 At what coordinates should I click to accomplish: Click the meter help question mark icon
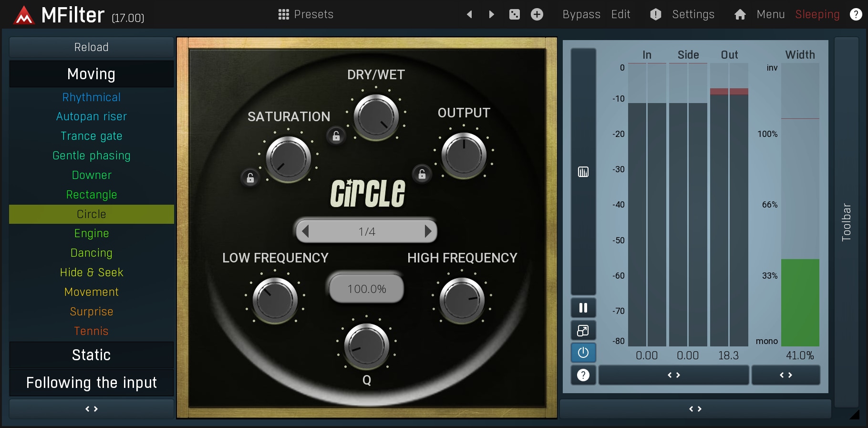click(583, 376)
